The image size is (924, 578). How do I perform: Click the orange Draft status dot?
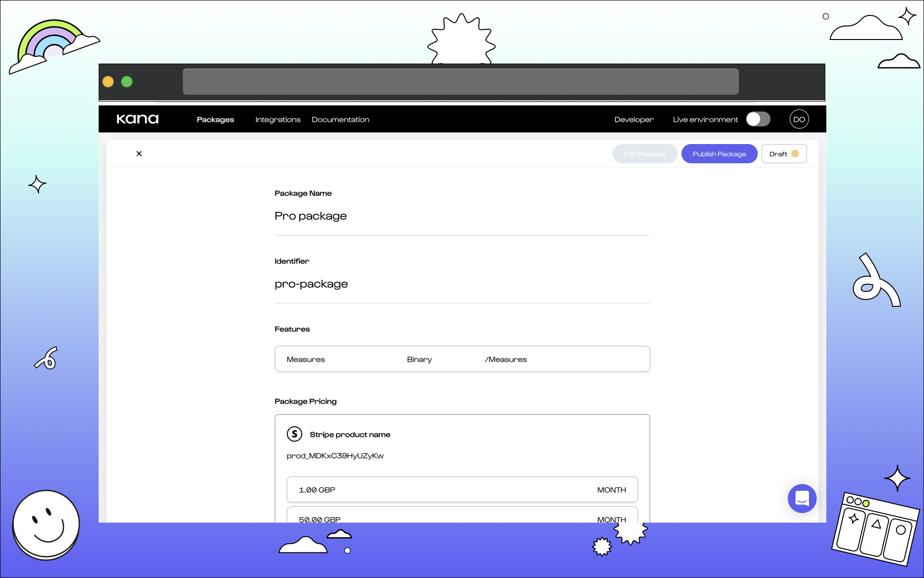pyautogui.click(x=795, y=154)
